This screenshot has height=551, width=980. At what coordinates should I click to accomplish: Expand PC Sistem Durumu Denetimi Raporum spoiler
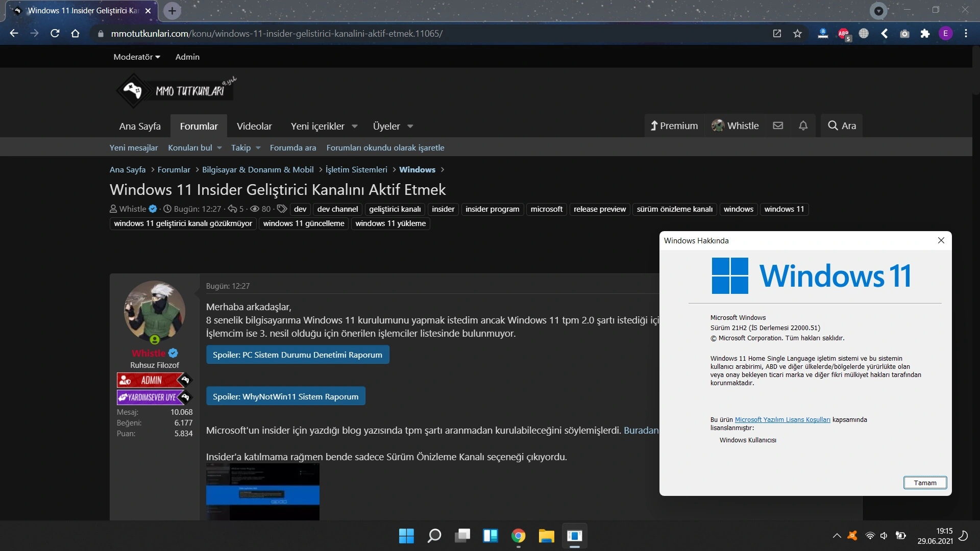pyautogui.click(x=298, y=355)
